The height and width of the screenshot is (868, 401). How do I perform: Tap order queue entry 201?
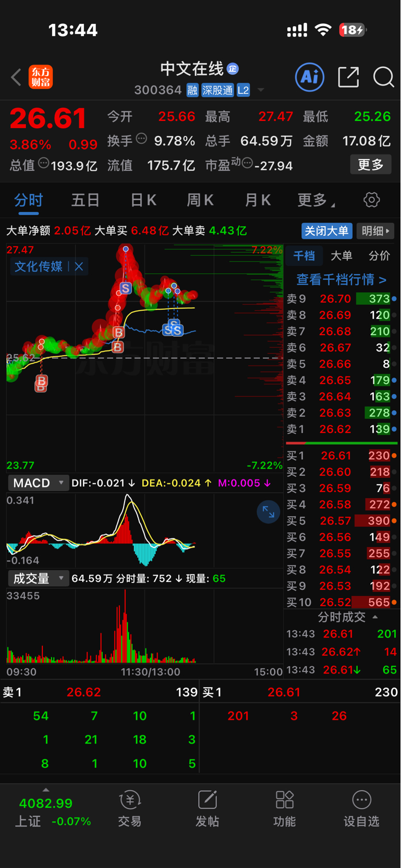(x=238, y=716)
